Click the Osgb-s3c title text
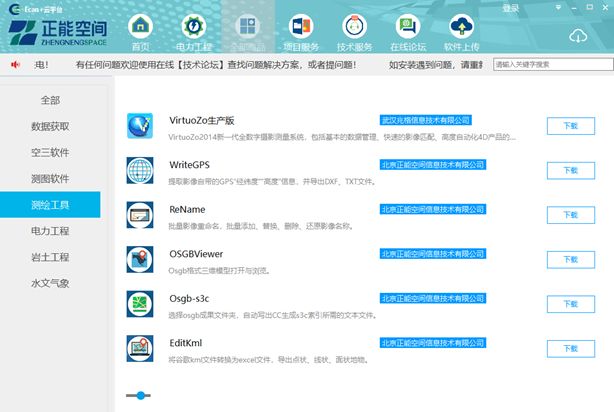The width and height of the screenshot is (614, 412). point(189,298)
